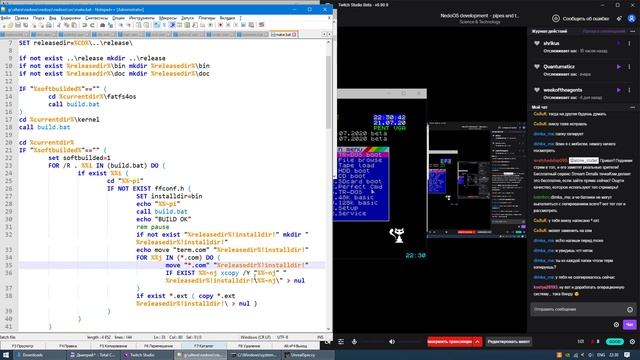Viewport: 640px width, 360px height.
Task: Open the audio mixer icon in Twitch Studio
Action: pos(341,342)
